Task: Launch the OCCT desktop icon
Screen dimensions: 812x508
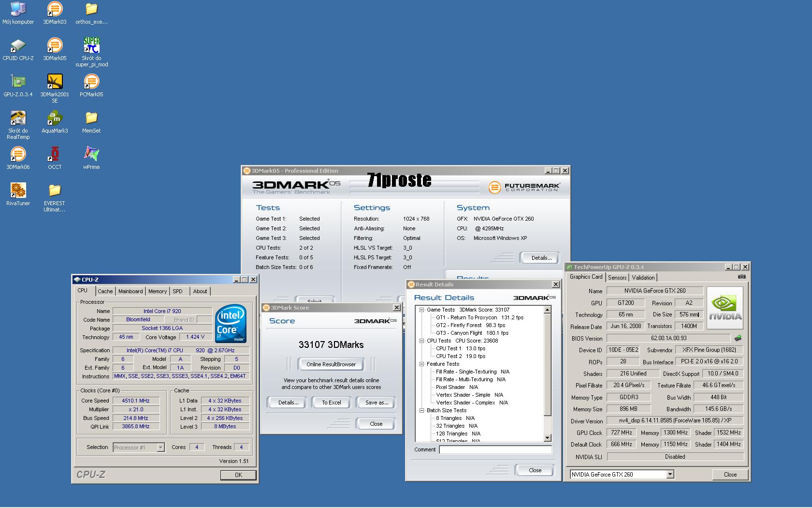Action: click(x=55, y=158)
